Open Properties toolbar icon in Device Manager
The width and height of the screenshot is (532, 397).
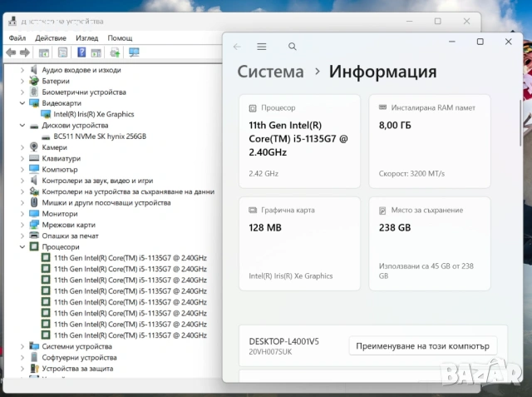tap(63, 52)
